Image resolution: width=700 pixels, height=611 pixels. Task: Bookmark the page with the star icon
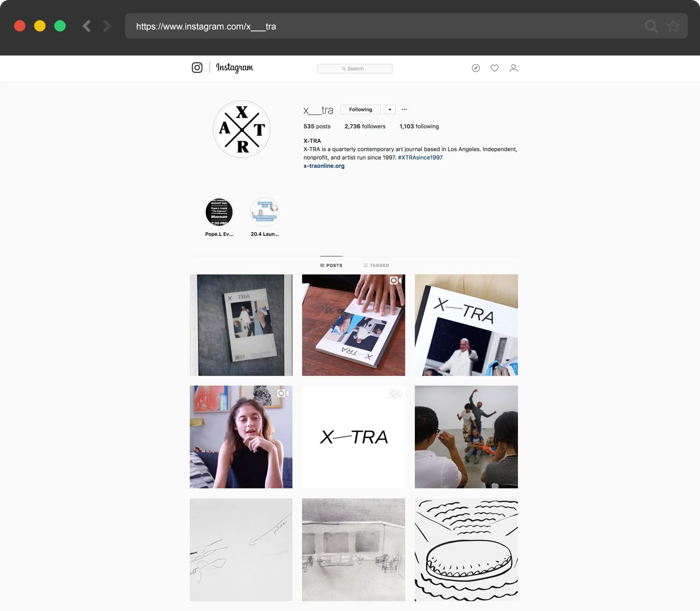point(673,26)
